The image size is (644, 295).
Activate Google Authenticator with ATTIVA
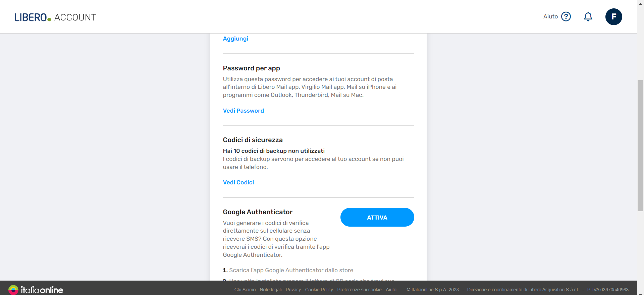[x=377, y=217]
